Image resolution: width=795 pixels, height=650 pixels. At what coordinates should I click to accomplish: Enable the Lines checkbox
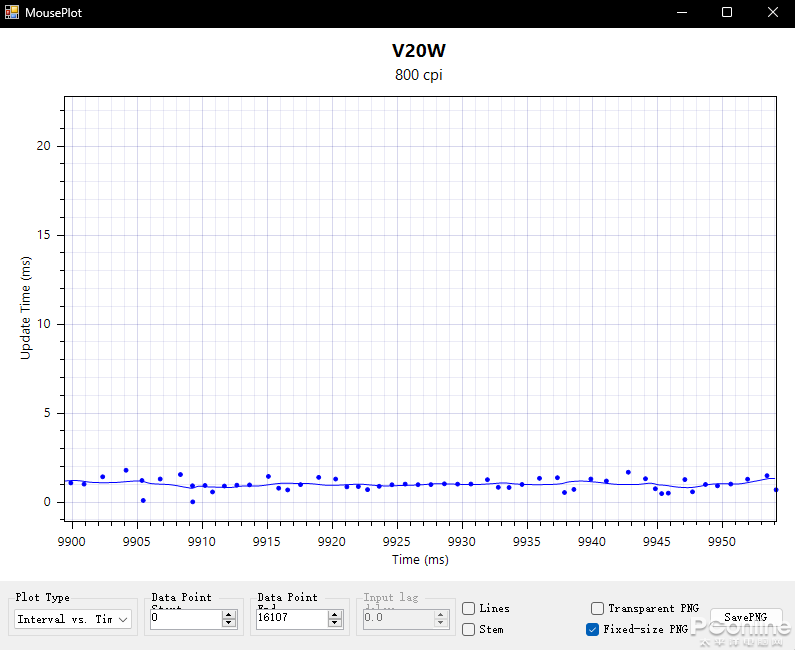coord(468,608)
